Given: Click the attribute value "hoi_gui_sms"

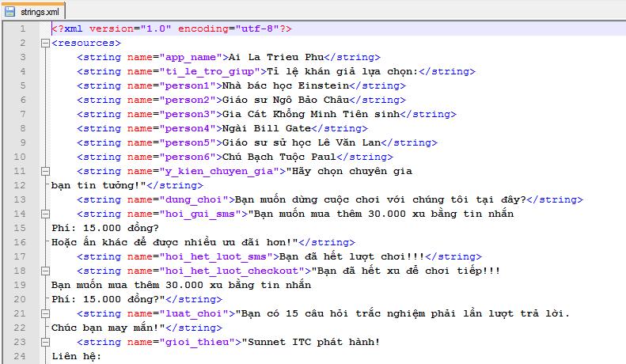Looking at the screenshot, I should pyautogui.click(x=200, y=214).
